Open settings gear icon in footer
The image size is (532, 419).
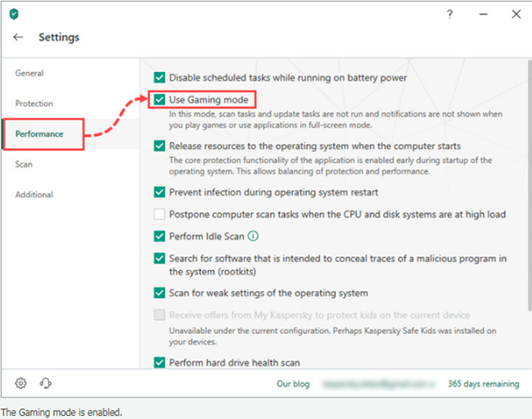tap(20, 383)
